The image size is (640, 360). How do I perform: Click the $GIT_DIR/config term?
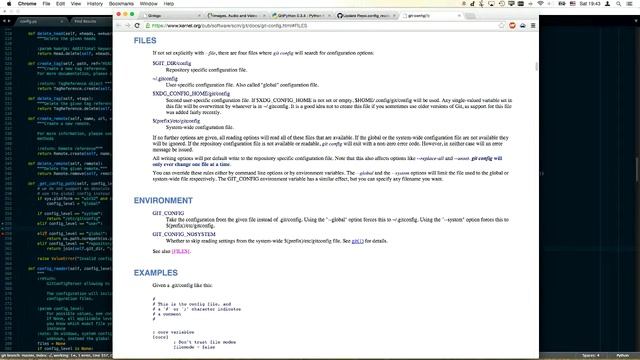point(172,63)
